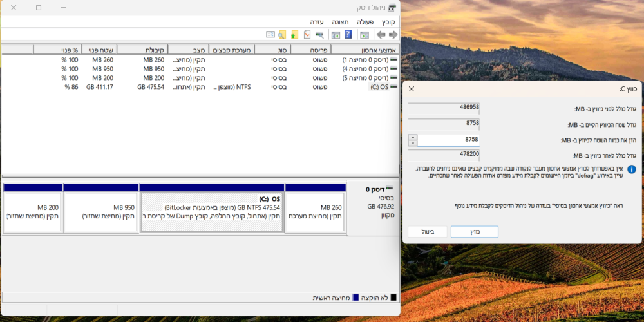Open the קובץ menu
644x322 pixels.
pyautogui.click(x=388, y=22)
